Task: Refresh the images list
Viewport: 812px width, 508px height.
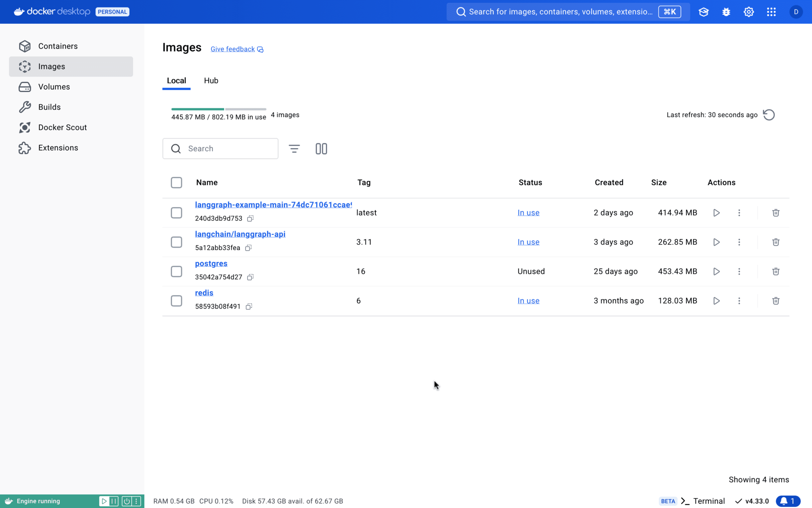Action: [769, 115]
